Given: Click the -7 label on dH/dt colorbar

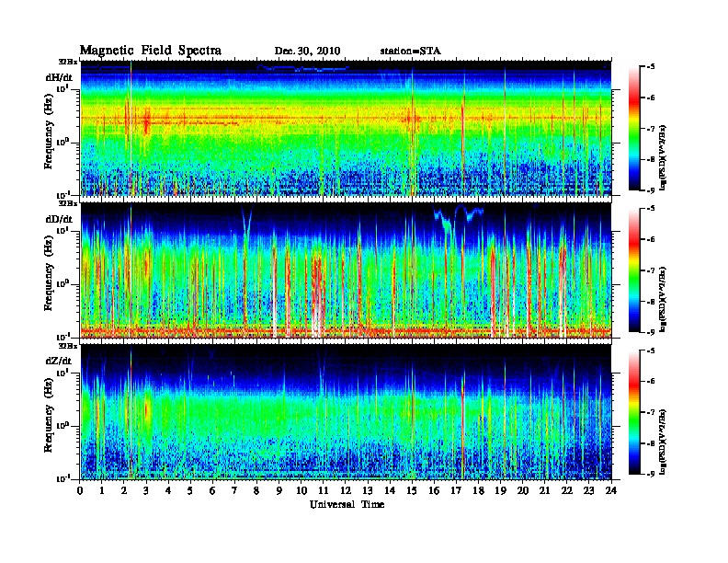Looking at the screenshot, I should coord(651,129).
